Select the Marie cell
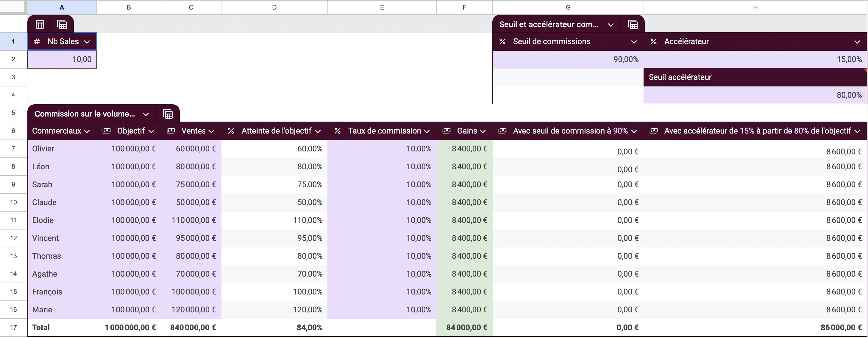The width and height of the screenshot is (868, 338). coord(62,310)
